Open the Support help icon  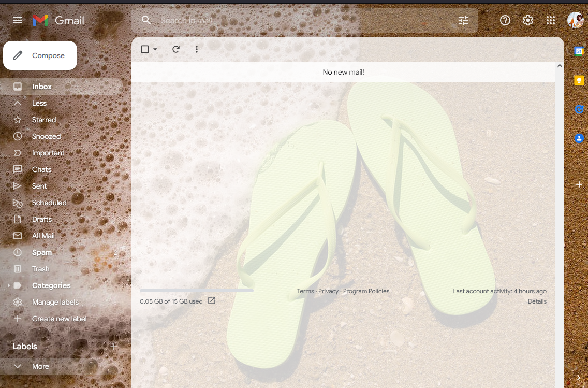click(x=505, y=20)
